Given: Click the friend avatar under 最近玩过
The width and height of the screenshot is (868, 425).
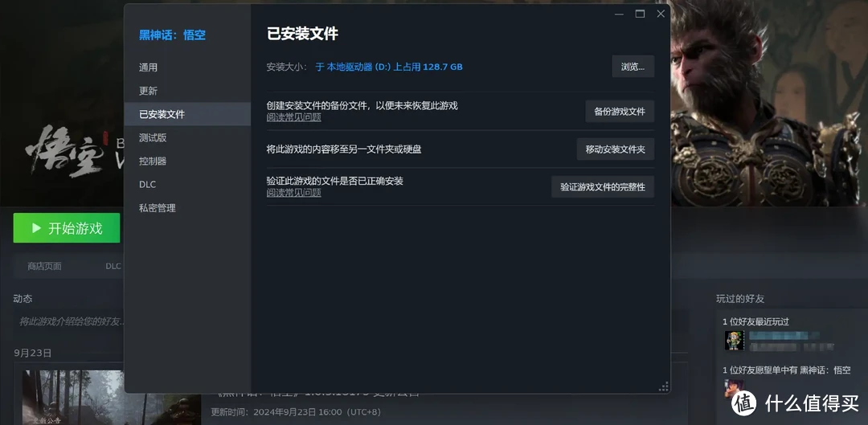Looking at the screenshot, I should (x=735, y=341).
